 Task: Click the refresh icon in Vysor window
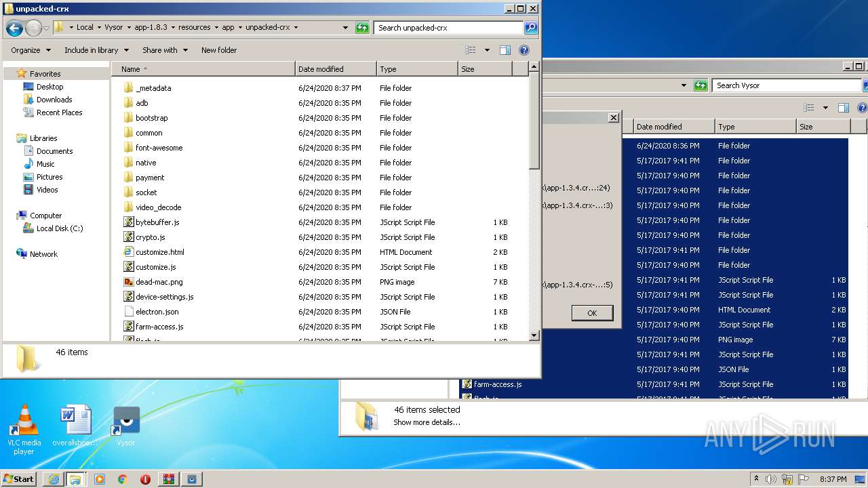(701, 85)
